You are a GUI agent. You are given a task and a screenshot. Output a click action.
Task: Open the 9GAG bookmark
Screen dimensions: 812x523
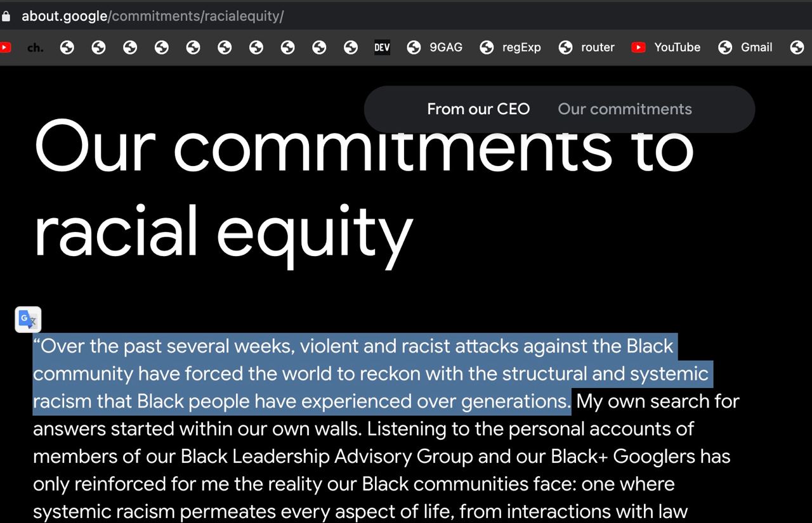click(435, 47)
